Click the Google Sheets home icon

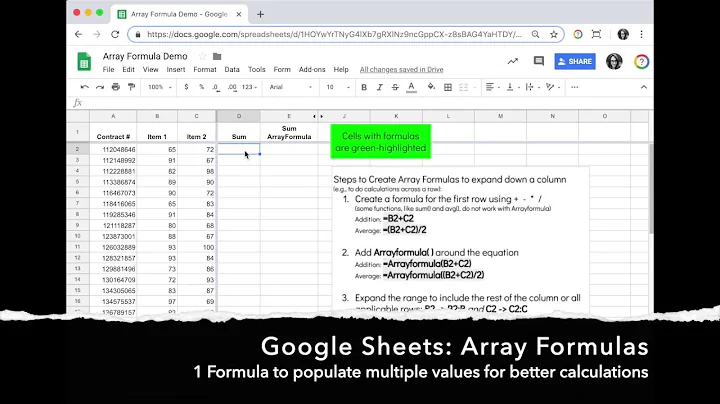(84, 62)
